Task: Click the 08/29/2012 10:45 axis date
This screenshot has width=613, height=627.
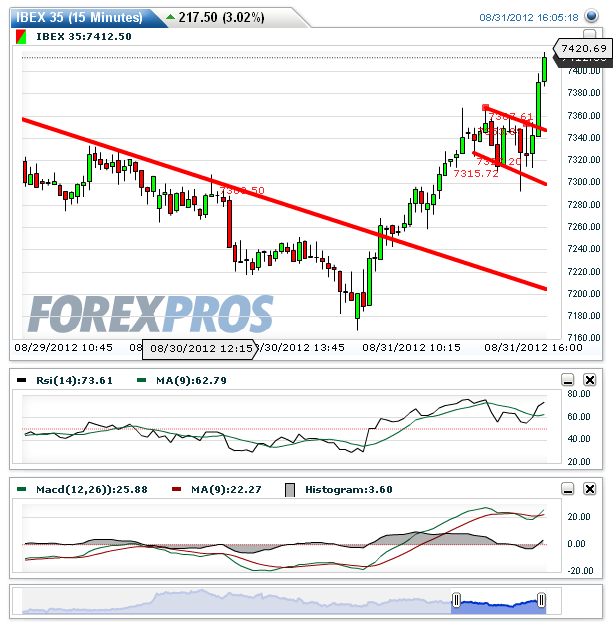Action: point(64,347)
